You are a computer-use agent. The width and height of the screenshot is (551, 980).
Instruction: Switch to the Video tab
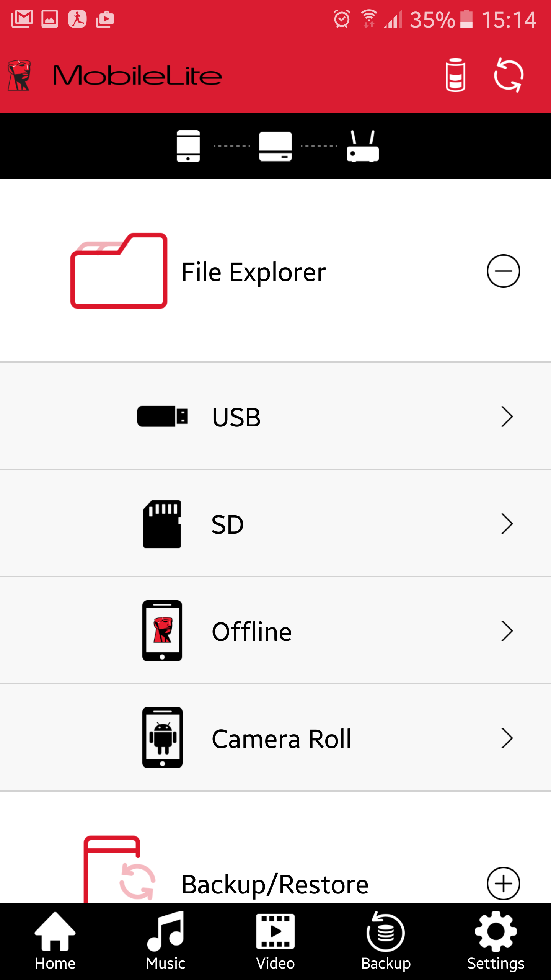point(275,942)
